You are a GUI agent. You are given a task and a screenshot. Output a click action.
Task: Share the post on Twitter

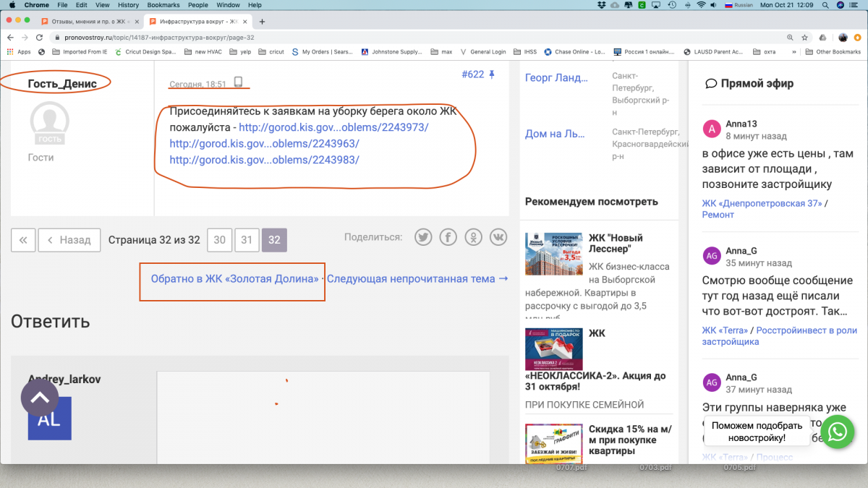coord(423,237)
